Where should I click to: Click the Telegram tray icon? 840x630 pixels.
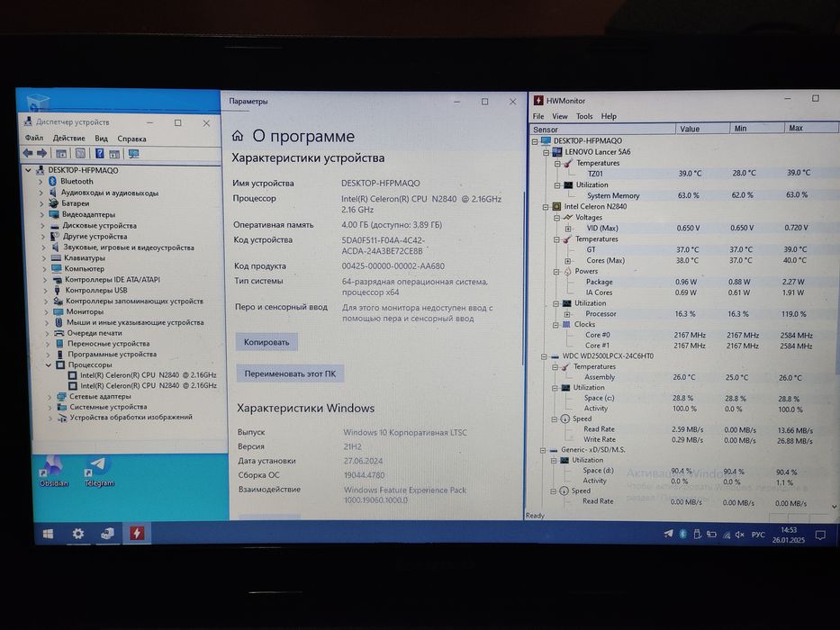tap(668, 534)
